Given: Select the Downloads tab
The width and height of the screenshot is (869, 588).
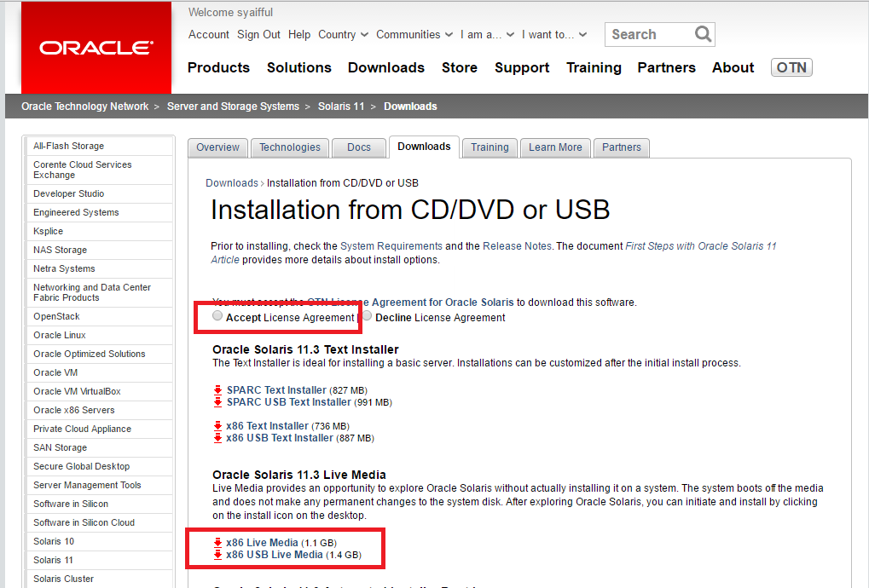Looking at the screenshot, I should (x=424, y=147).
